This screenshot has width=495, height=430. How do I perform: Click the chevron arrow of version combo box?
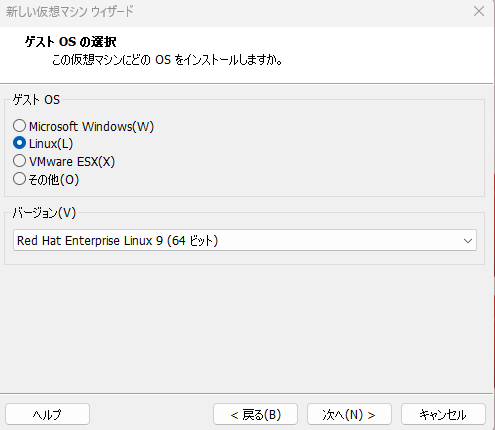pos(468,241)
